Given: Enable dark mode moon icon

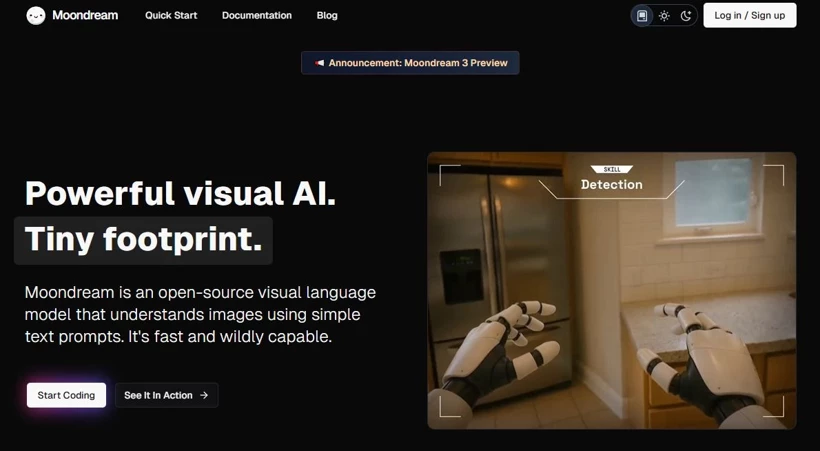Looking at the screenshot, I should coord(686,16).
